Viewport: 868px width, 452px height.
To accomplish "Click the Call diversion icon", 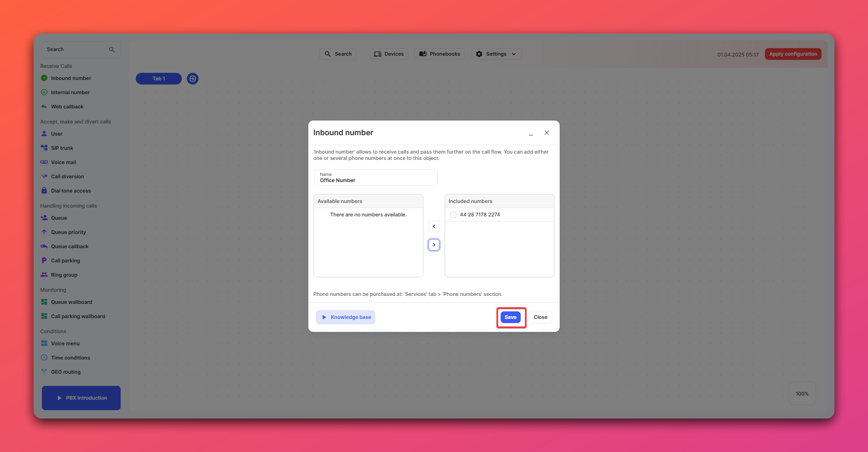I will coord(44,176).
